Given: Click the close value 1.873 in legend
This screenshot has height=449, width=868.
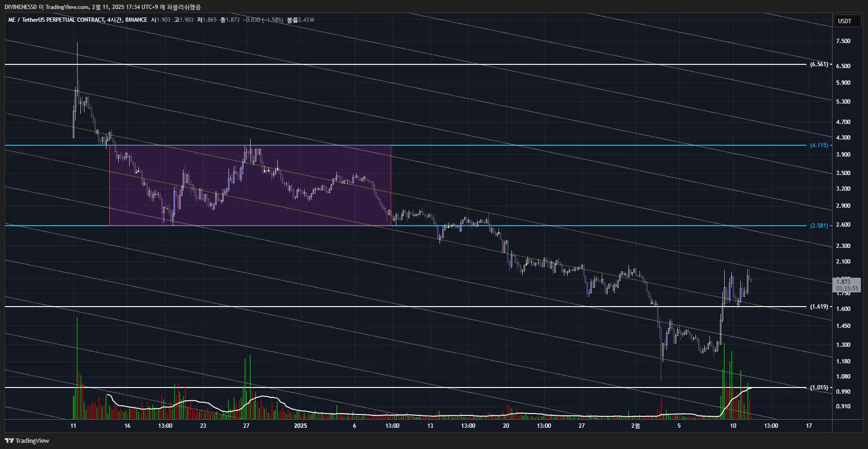Looking at the screenshot, I should (x=233, y=20).
